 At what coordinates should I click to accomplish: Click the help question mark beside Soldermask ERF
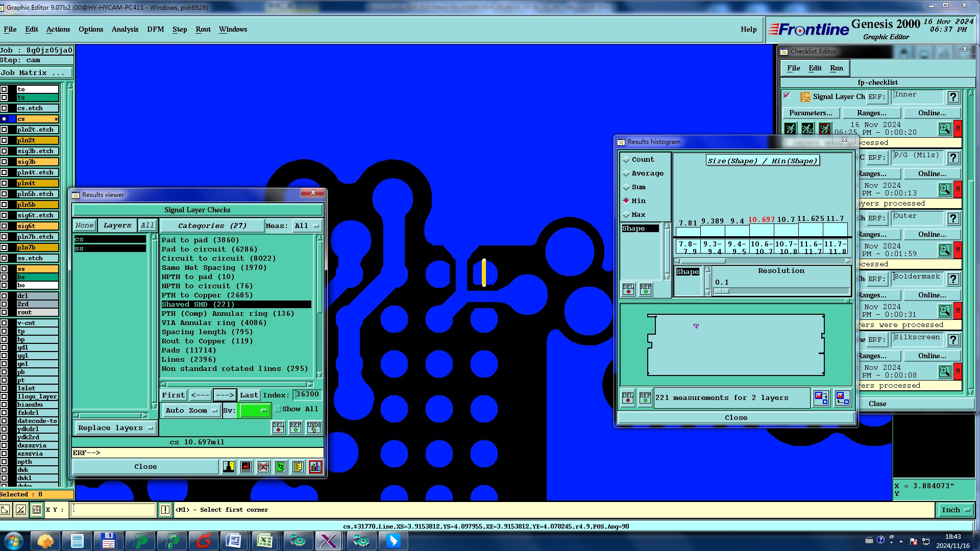coord(952,279)
